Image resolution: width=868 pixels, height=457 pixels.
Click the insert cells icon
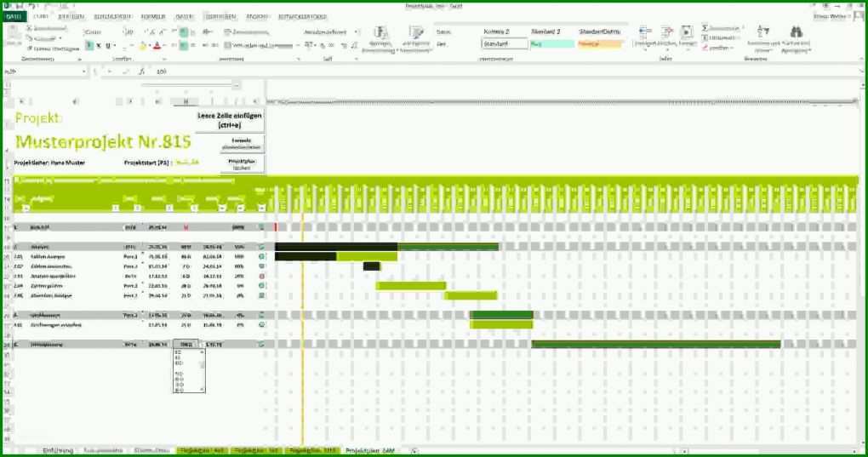[x=644, y=32]
